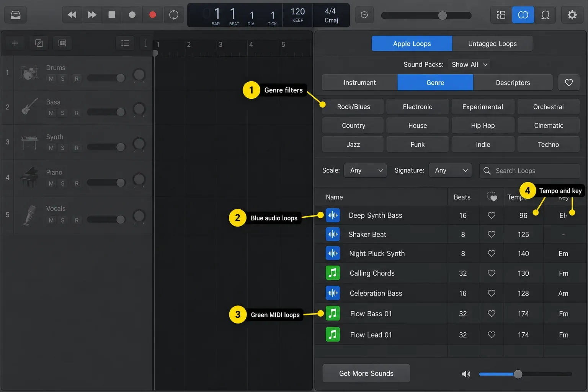Select the Apple Loops tab
Image resolution: width=588 pixels, height=392 pixels.
pos(412,44)
